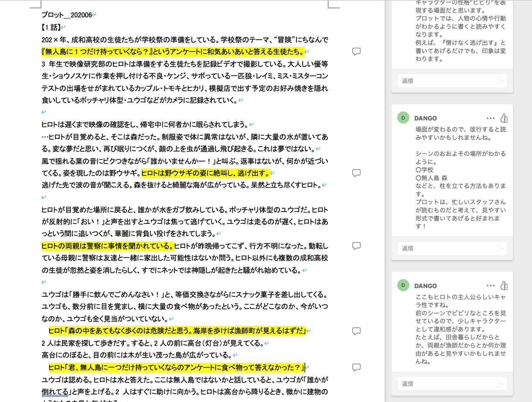The image size is (532, 402).
Task: Open more options on ここもヒロトの主人公らしい comment
Action: (x=491, y=286)
